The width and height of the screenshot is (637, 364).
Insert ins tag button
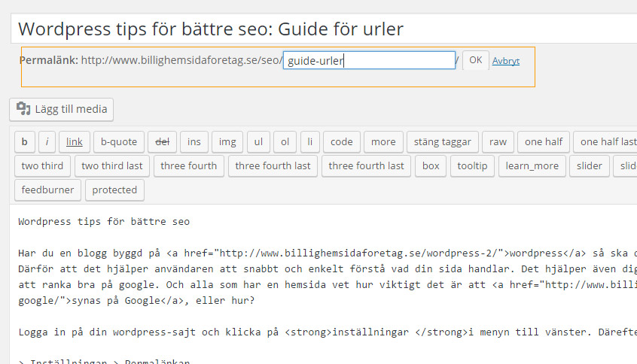(x=194, y=141)
